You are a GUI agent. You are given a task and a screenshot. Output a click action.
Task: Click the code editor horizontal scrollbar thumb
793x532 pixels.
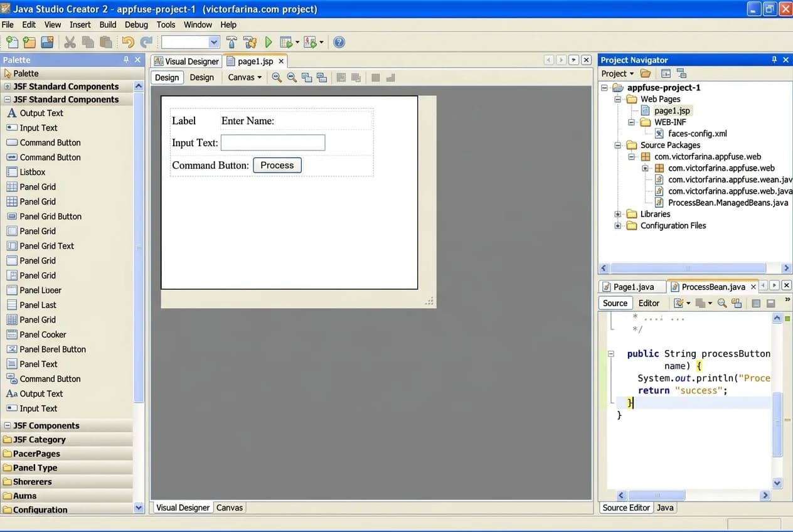(656, 495)
